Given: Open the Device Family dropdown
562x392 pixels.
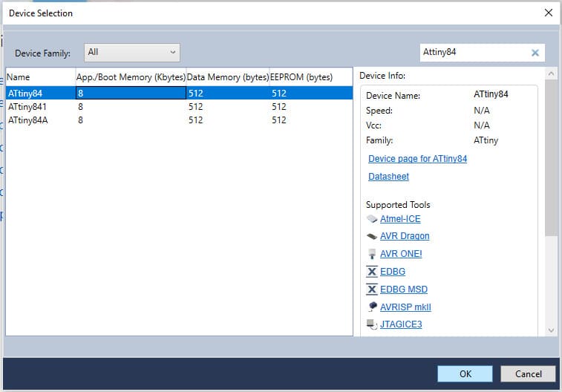Looking at the screenshot, I should (x=132, y=53).
